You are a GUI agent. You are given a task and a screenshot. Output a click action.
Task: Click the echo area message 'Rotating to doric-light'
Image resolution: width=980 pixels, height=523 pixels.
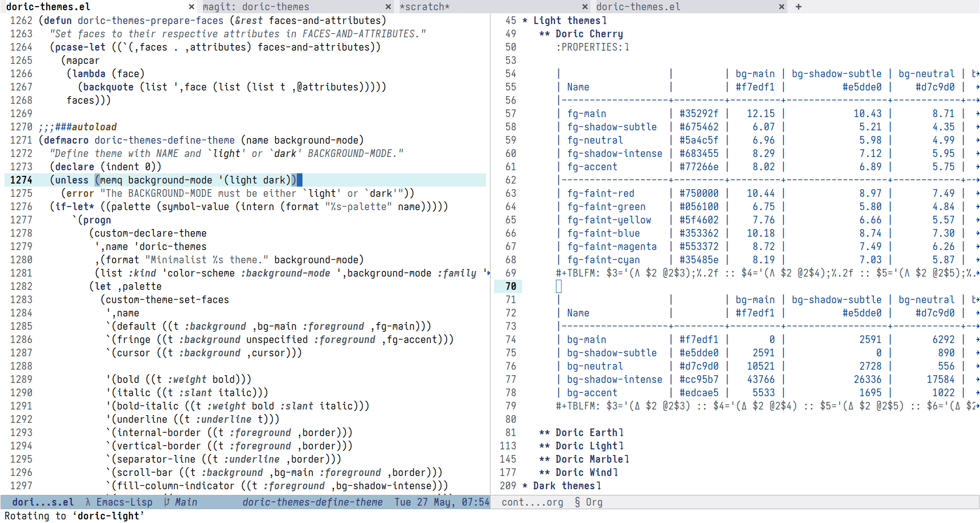pos(74,516)
